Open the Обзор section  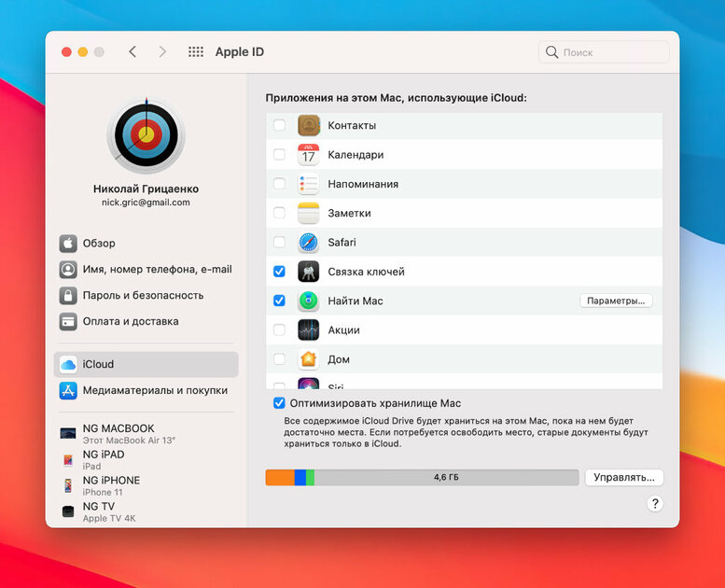[146, 244]
